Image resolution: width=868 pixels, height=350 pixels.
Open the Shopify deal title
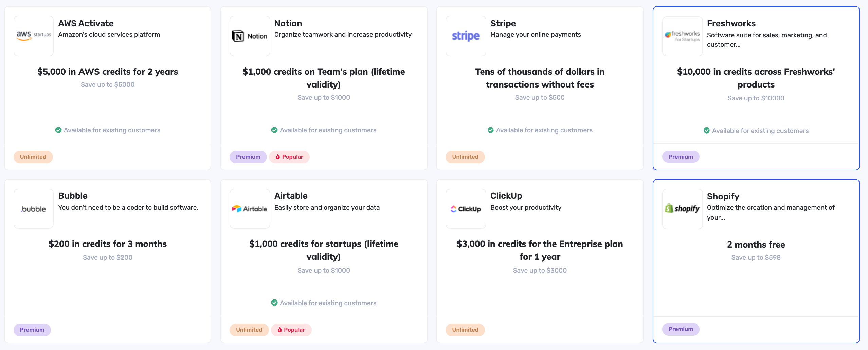tap(723, 196)
